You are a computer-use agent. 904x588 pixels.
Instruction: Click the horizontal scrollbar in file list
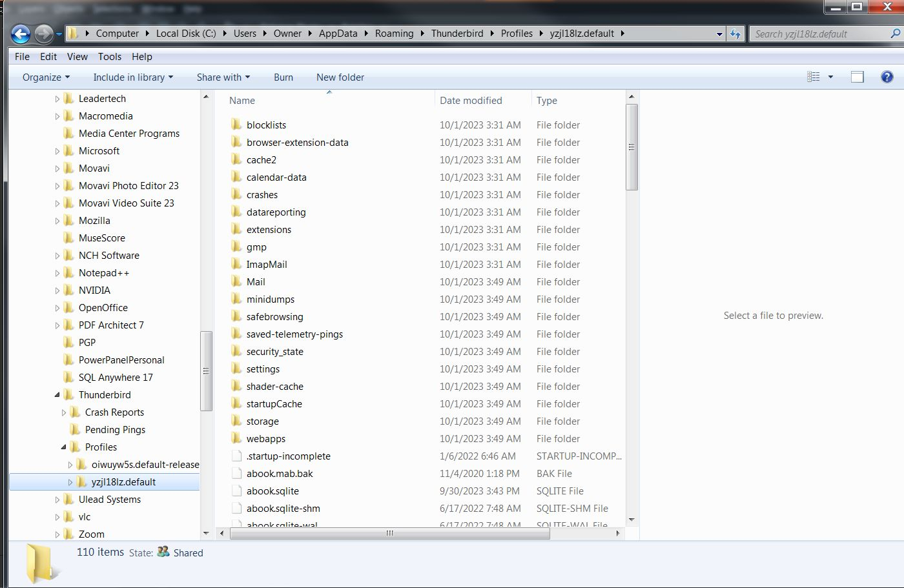click(389, 533)
